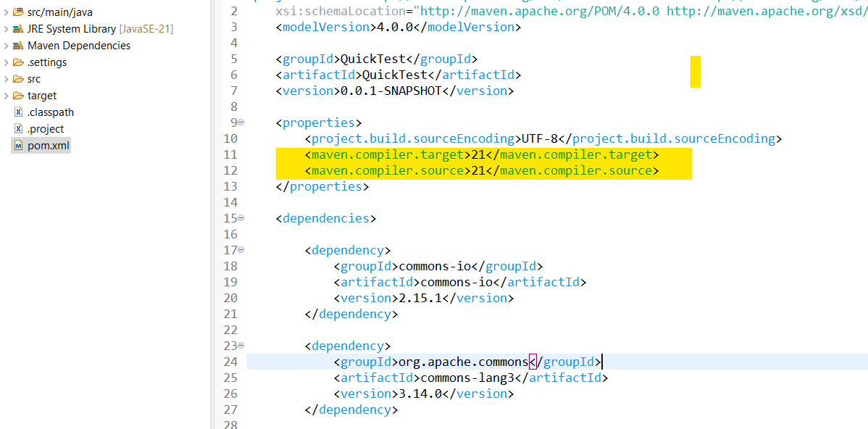868x429 pixels.
Task: Click the UTF-8 sourceEncoding value
Action: (x=539, y=138)
